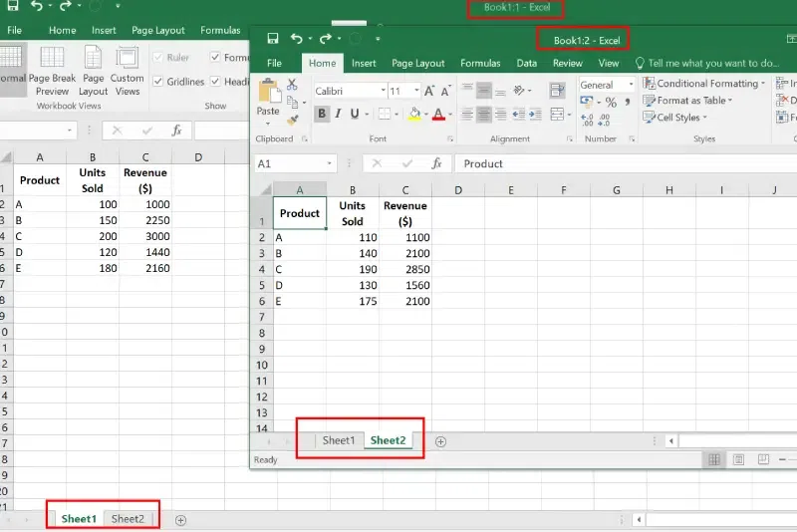This screenshot has width=797, height=532.
Task: Click Bottom Align icon
Action: [x=501, y=91]
